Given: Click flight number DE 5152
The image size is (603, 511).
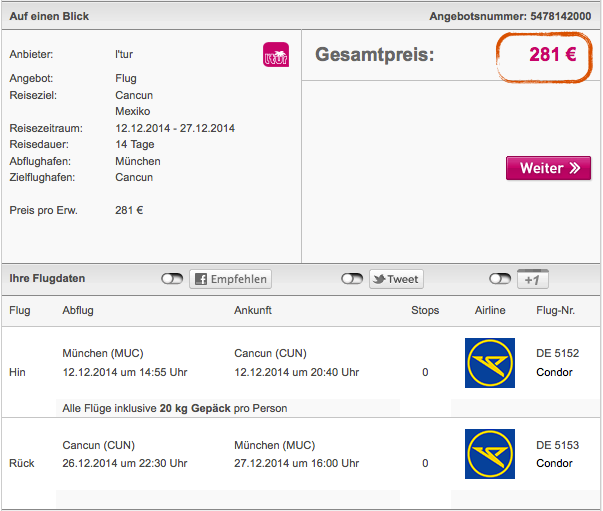Looking at the screenshot, I should (x=557, y=353).
